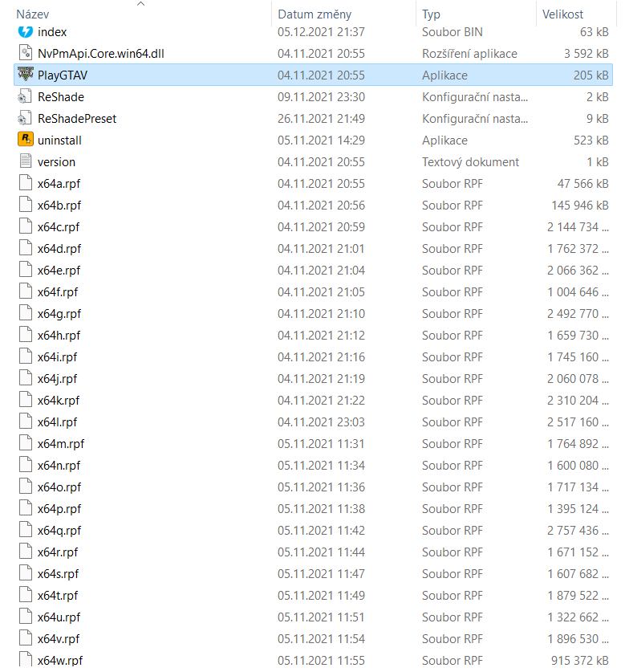Click the x64f.rpf file icon
Image resolution: width=625 pixels, height=672 pixels.
coord(26,291)
